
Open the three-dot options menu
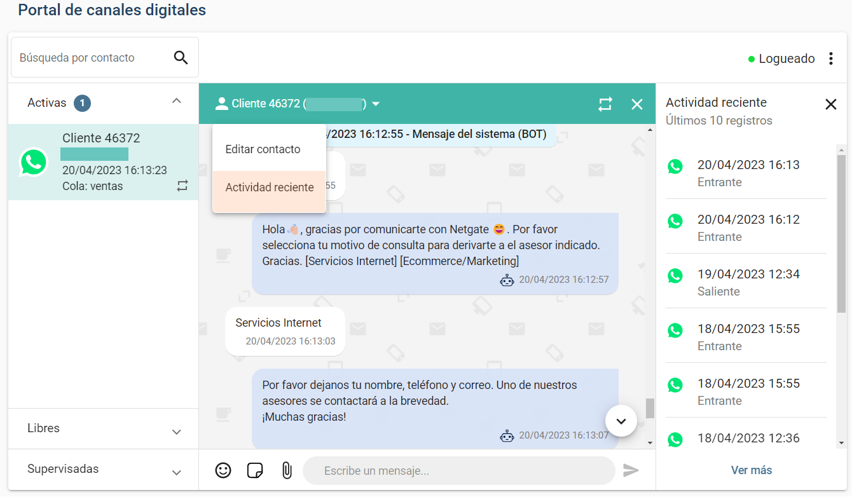pos(830,58)
